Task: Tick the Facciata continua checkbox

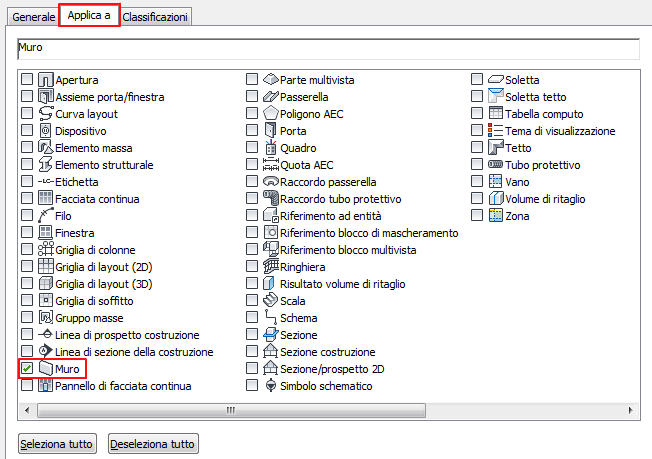Action: (27, 199)
